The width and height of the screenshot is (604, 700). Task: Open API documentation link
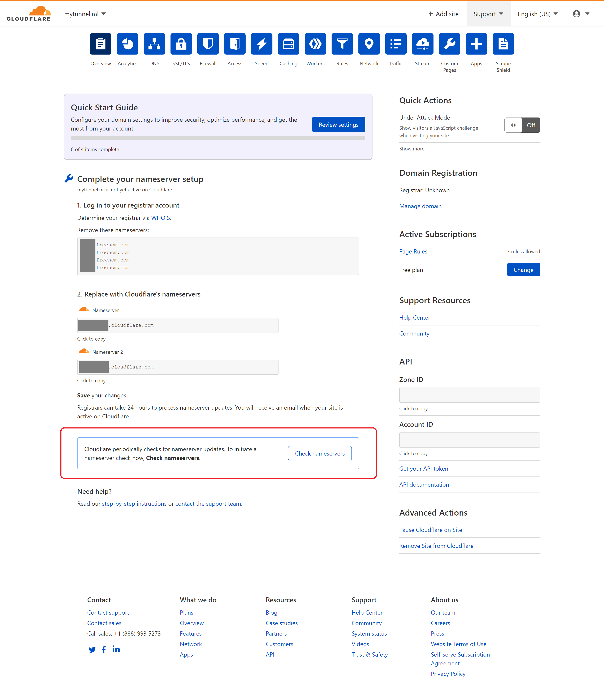(424, 485)
